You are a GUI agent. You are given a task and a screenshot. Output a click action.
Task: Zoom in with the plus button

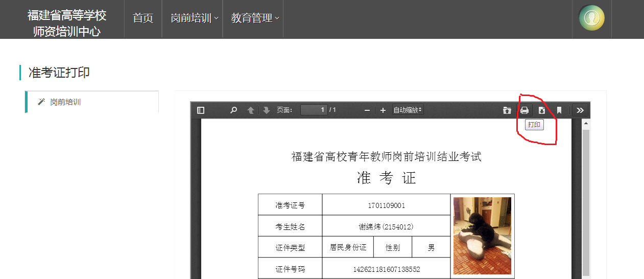click(x=383, y=110)
